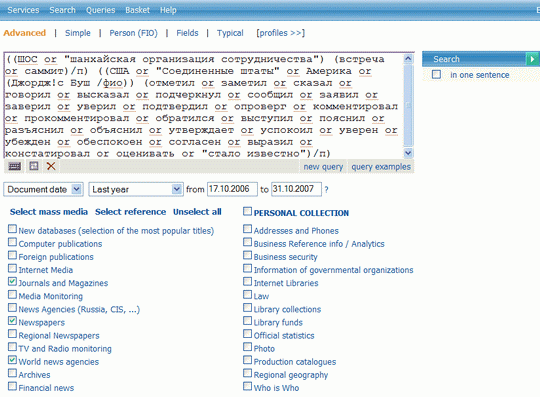Screen dimensions: 540x397
Task: Check Computer publications checkbox
Action: 12,242
